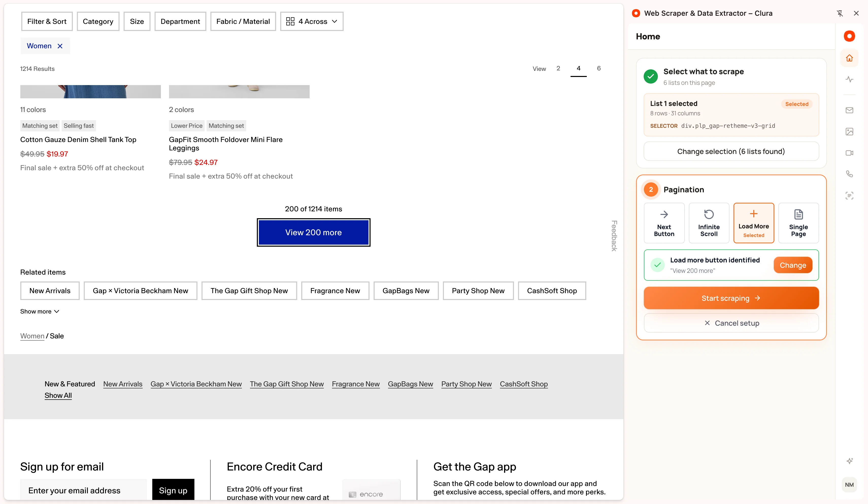Unpin the Clura extension panel
Viewport: 868px width, 504px height.
(840, 13)
